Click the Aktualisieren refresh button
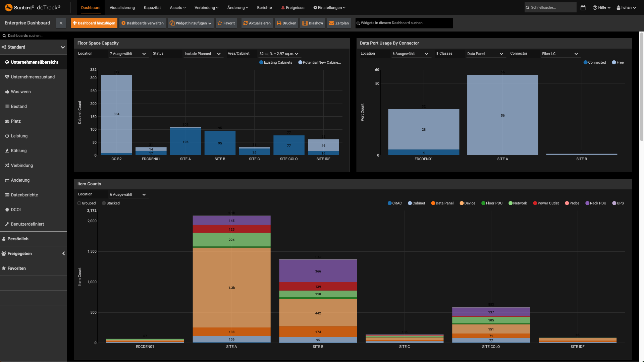644x362 pixels. pyautogui.click(x=257, y=23)
